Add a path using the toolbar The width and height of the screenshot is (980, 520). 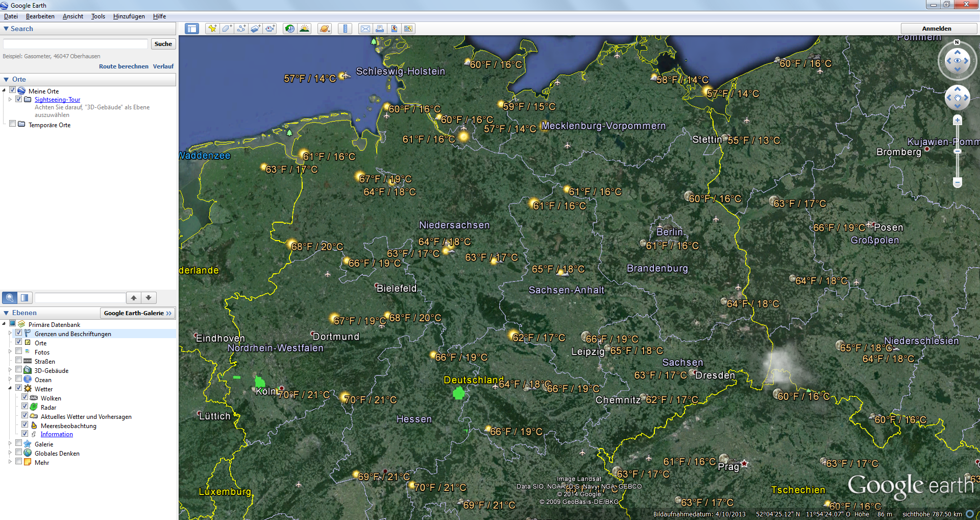click(241, 29)
